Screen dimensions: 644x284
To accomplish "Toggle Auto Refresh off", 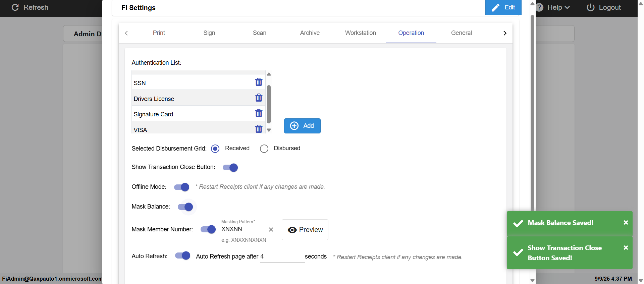I will pyautogui.click(x=183, y=256).
